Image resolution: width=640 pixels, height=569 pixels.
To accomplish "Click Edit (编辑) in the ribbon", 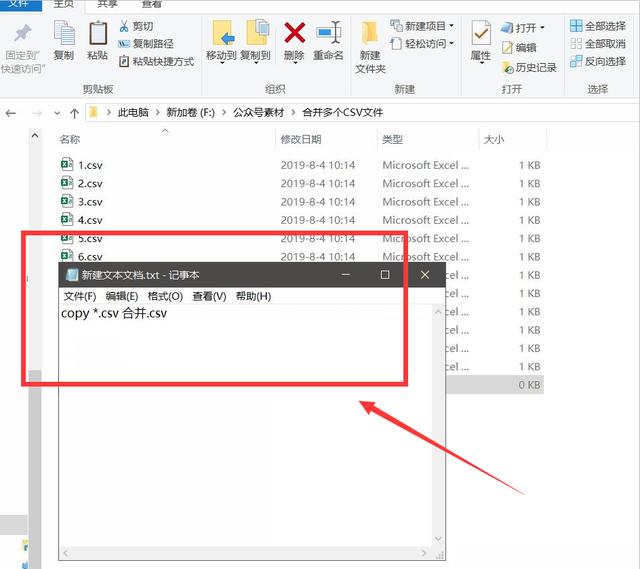I will click(x=518, y=47).
